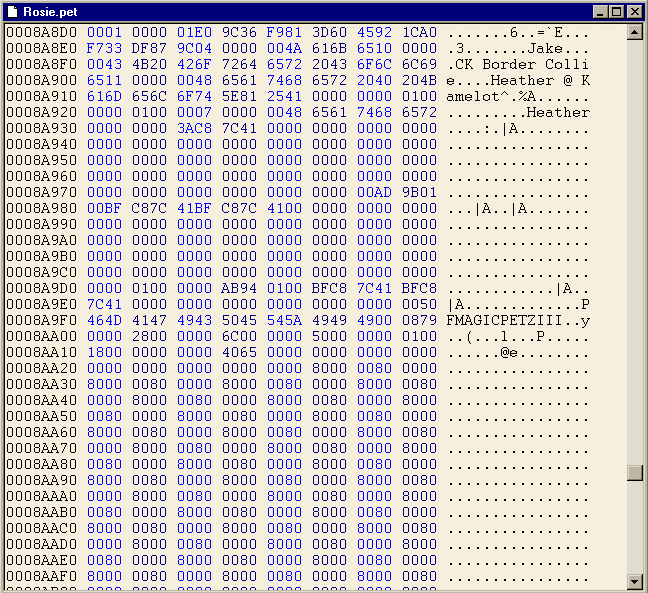Place cursor on ASCII text '.CK Border Colli'

point(517,64)
